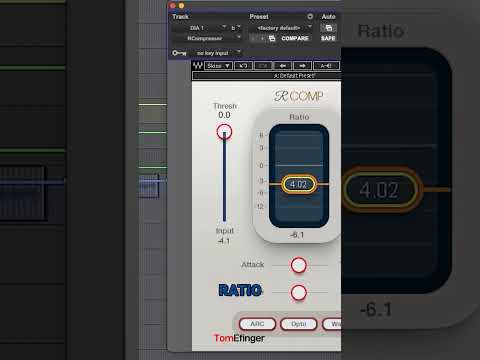Click the copy settings icon beside COMPARE
Screen dimensions: 480x360
(272, 38)
